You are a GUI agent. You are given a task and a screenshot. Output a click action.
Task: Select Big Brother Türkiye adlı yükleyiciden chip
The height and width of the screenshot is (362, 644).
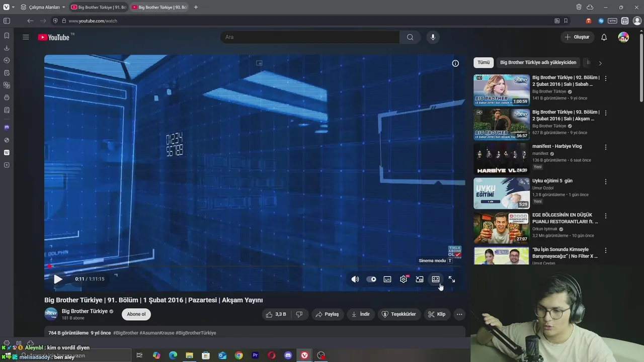(x=538, y=63)
